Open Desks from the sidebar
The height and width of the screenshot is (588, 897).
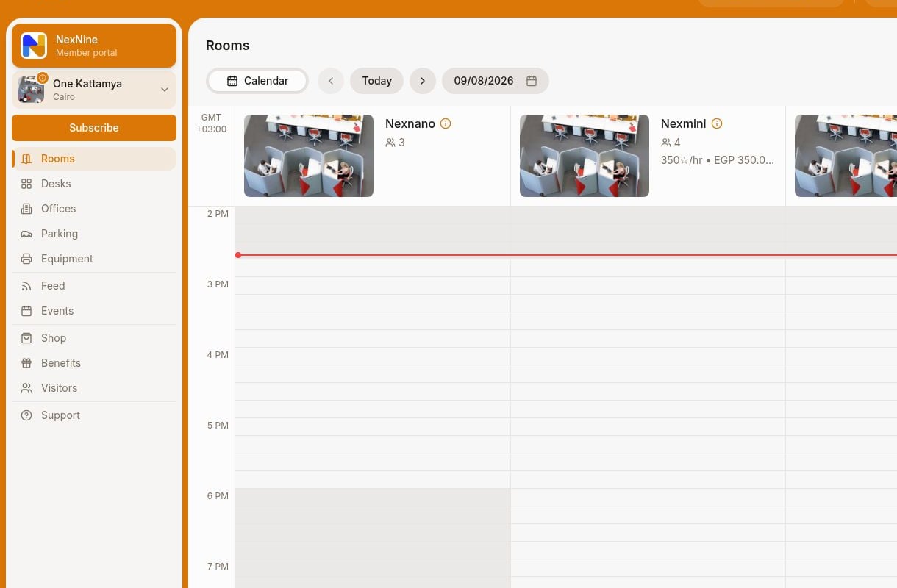[x=94, y=184]
